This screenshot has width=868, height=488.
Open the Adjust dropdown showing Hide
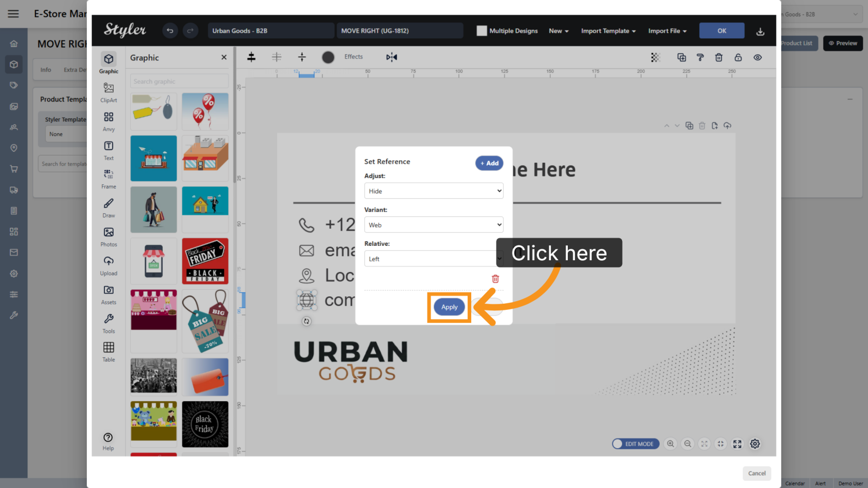pyautogui.click(x=433, y=191)
